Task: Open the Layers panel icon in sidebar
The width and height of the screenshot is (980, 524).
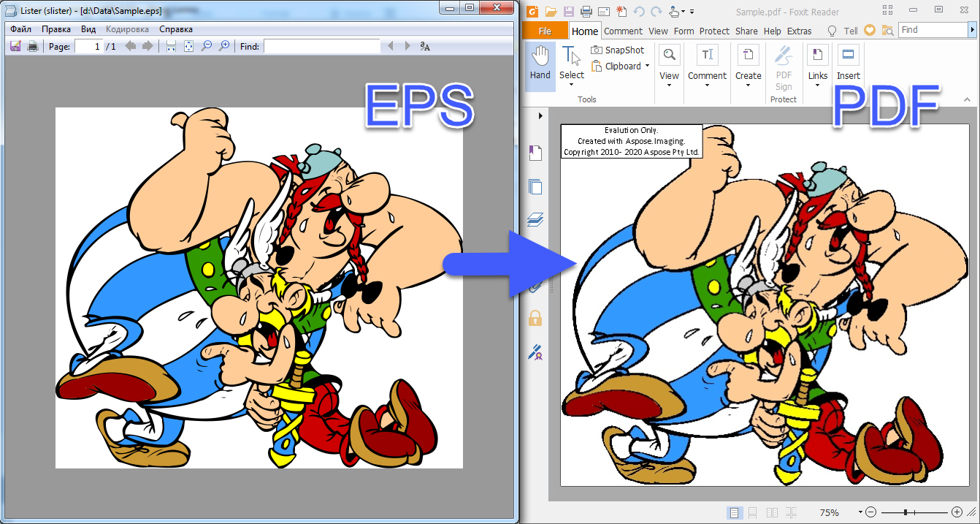Action: (x=535, y=219)
